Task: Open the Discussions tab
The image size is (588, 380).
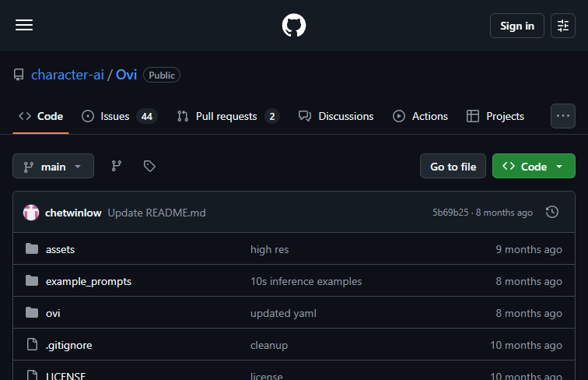Action: (336, 116)
